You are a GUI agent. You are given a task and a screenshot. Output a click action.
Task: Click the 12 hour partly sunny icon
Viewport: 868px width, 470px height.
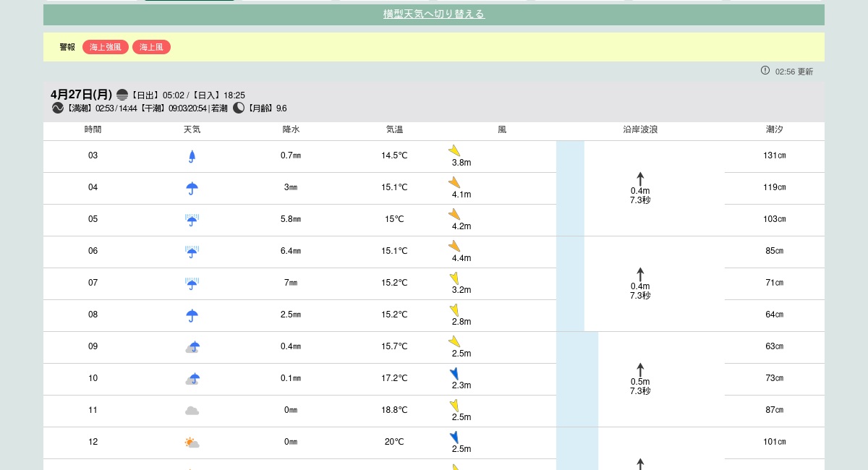192,443
